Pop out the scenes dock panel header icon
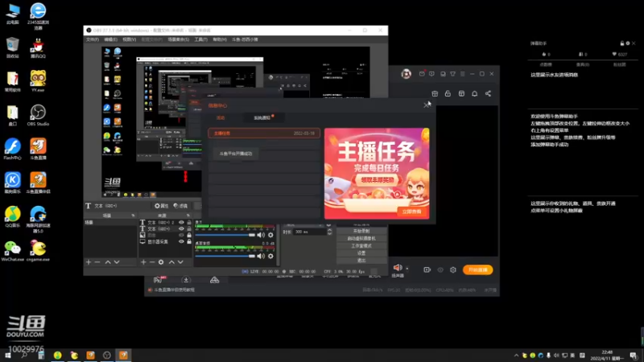 tap(133, 216)
